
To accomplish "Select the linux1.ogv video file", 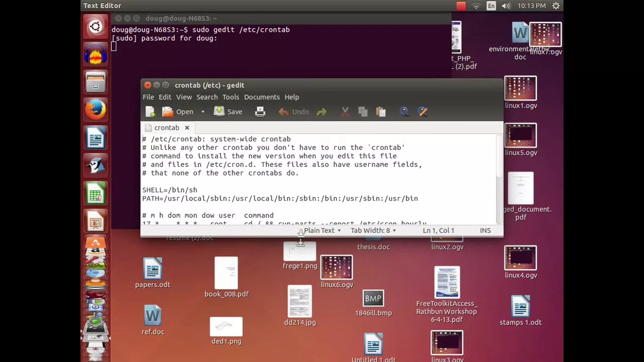I will coord(521,93).
